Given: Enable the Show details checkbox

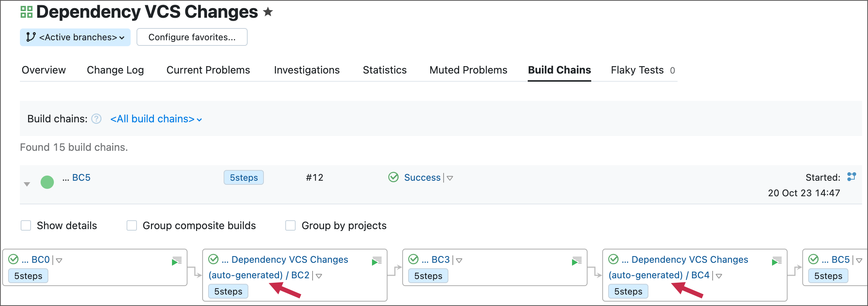Looking at the screenshot, I should (x=26, y=225).
